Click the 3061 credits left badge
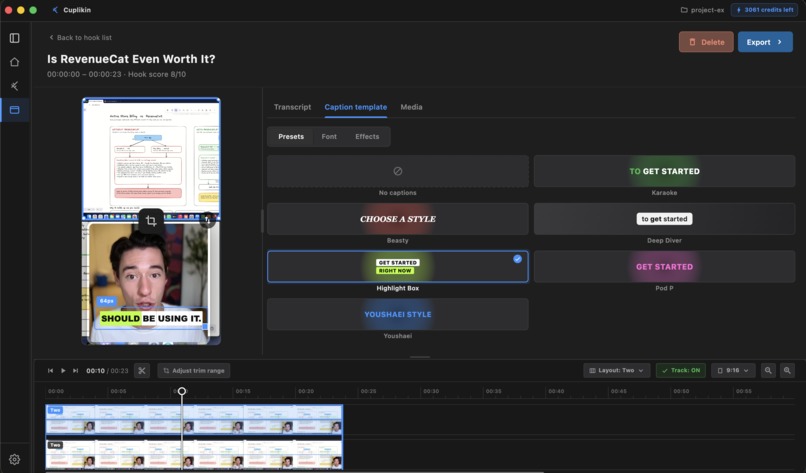Viewport: 806px width, 473px height. point(764,10)
